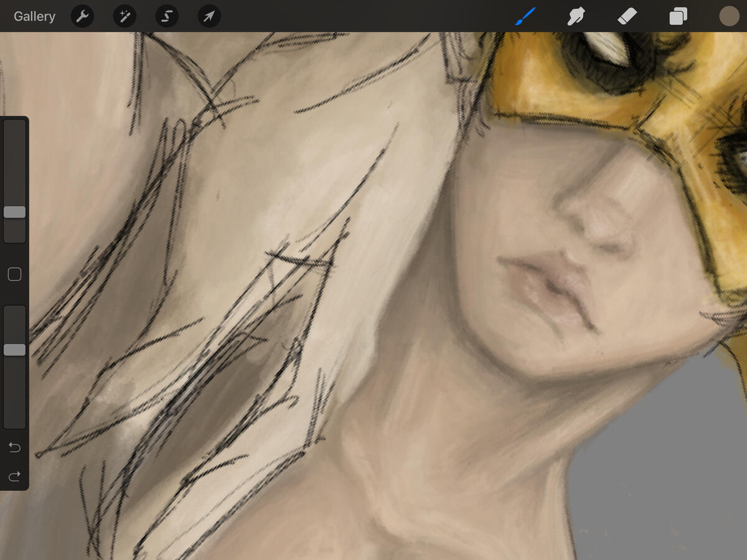Viewport: 747px width, 560px height.
Task: Tap the square Modify button on sidebar
Action: pyautogui.click(x=14, y=274)
